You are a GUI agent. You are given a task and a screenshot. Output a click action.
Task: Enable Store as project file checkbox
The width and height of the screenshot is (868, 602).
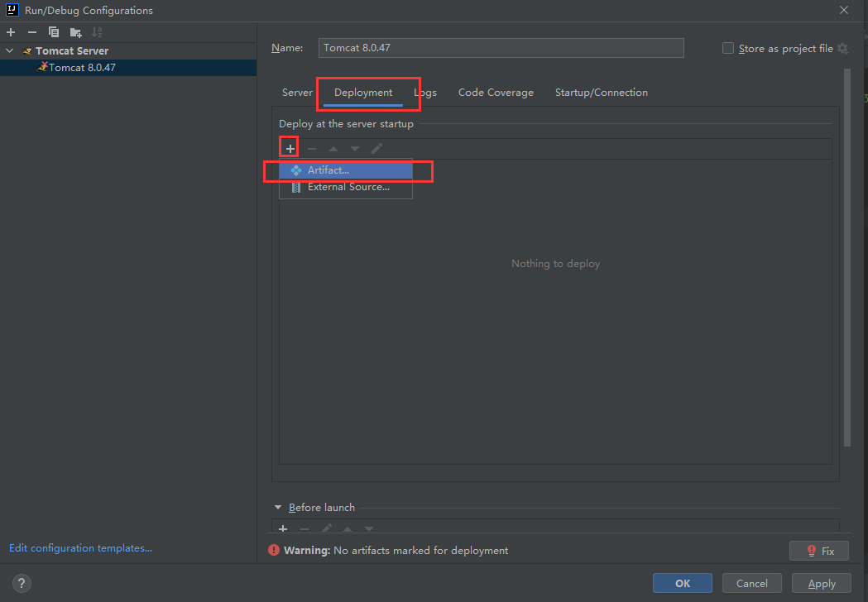coord(728,48)
